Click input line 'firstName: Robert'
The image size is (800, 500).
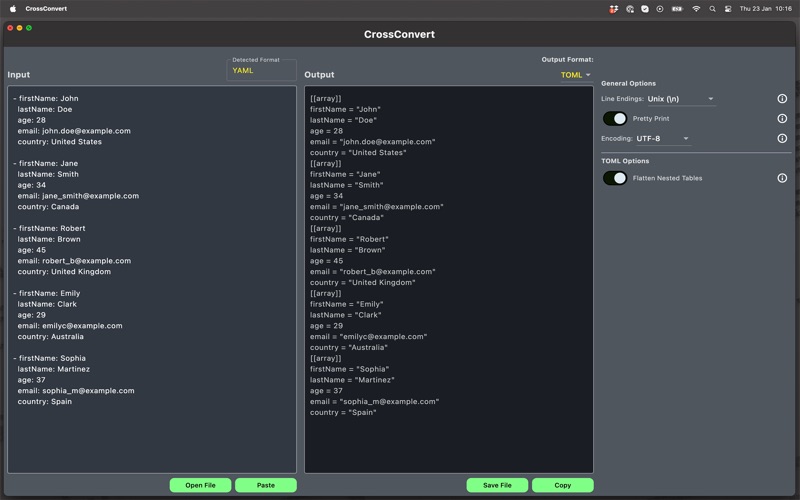click(x=49, y=229)
